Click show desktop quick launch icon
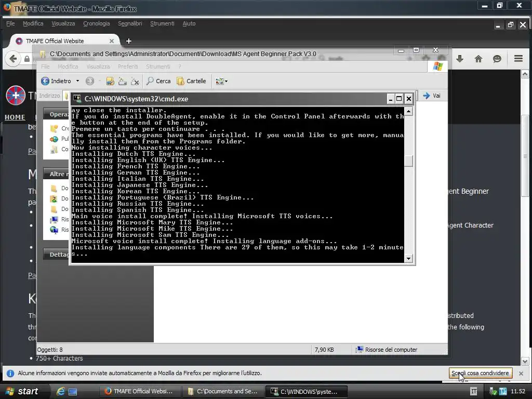The image size is (532, 399). (x=73, y=392)
